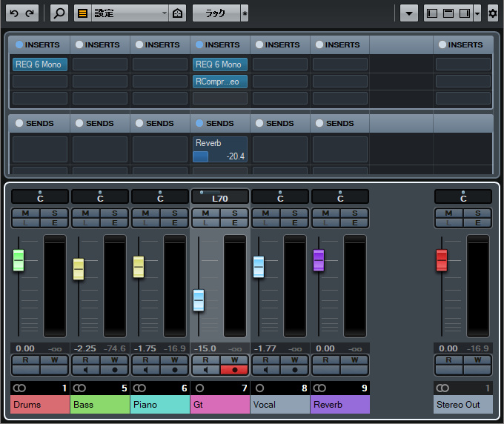This screenshot has height=424, width=504.
Task: Open REQ 6 Mono insert on Drums
Action: (x=40, y=64)
